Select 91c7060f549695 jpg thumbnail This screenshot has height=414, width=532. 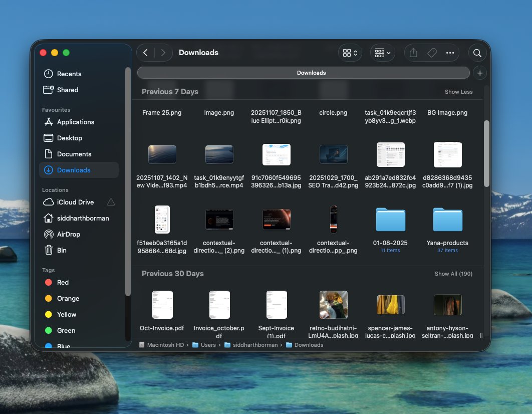tap(277, 154)
